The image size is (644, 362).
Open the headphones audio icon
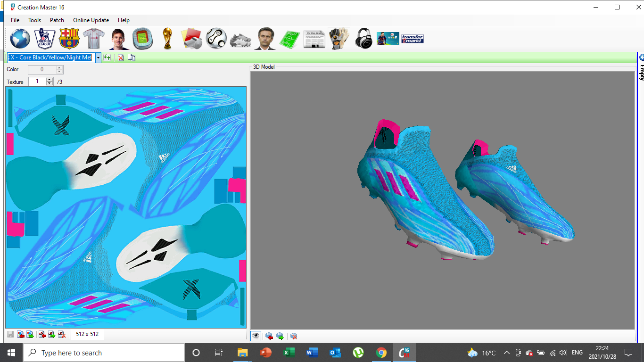coord(363,39)
